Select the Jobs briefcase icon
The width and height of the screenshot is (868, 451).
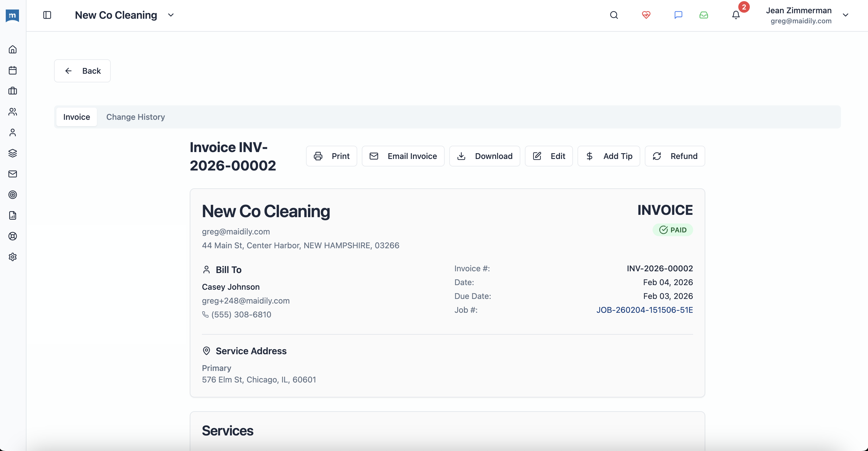point(12,91)
